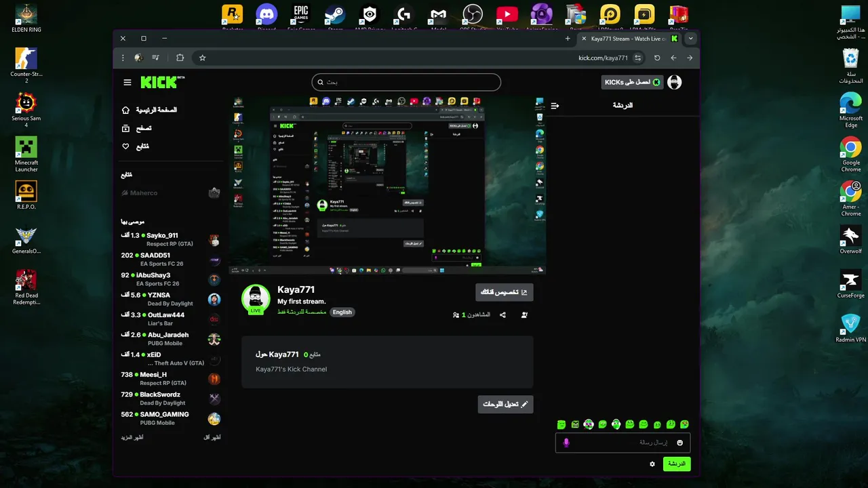Open recommended channel xEiD
Screen dimensions: 868x488
[170, 359]
